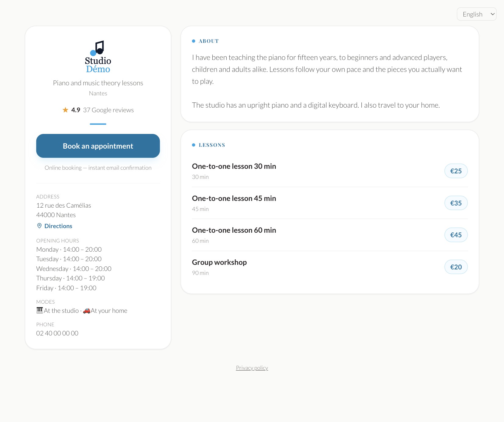Click the 45 min duration label
The width and height of the screenshot is (504, 422).
pyautogui.click(x=200, y=209)
